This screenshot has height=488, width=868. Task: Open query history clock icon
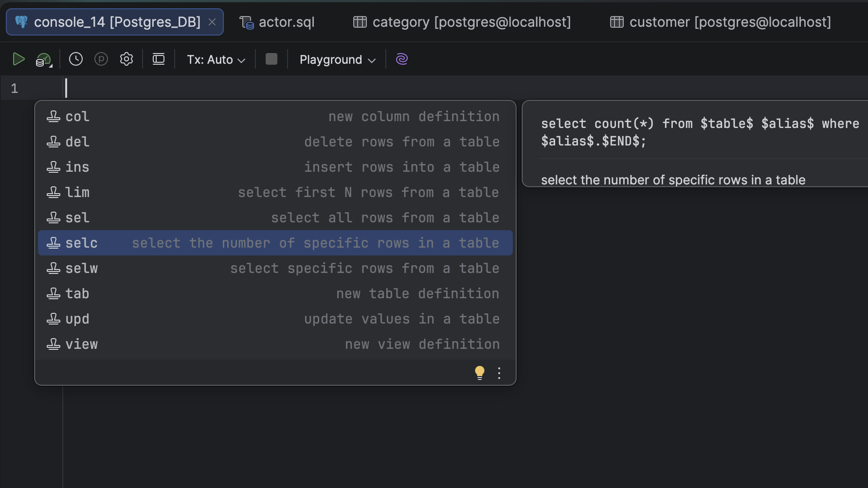coord(76,59)
